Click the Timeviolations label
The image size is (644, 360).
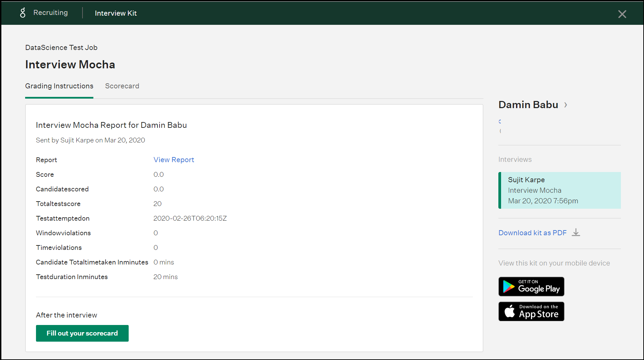[x=59, y=247]
